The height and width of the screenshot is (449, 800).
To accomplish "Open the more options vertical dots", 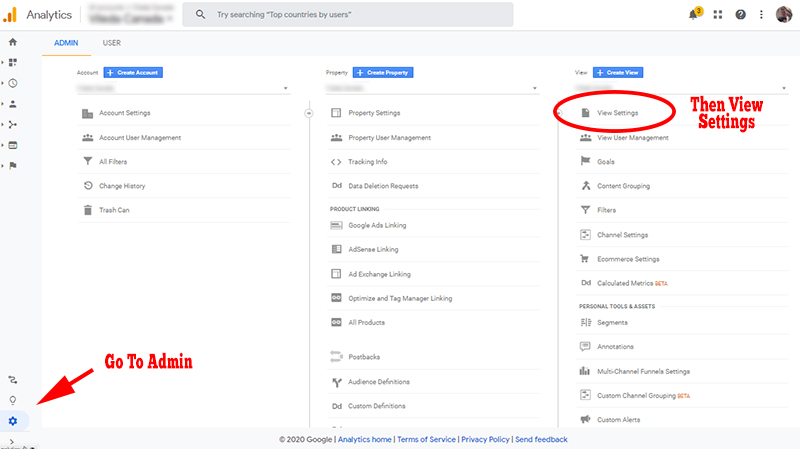I will pyautogui.click(x=761, y=15).
